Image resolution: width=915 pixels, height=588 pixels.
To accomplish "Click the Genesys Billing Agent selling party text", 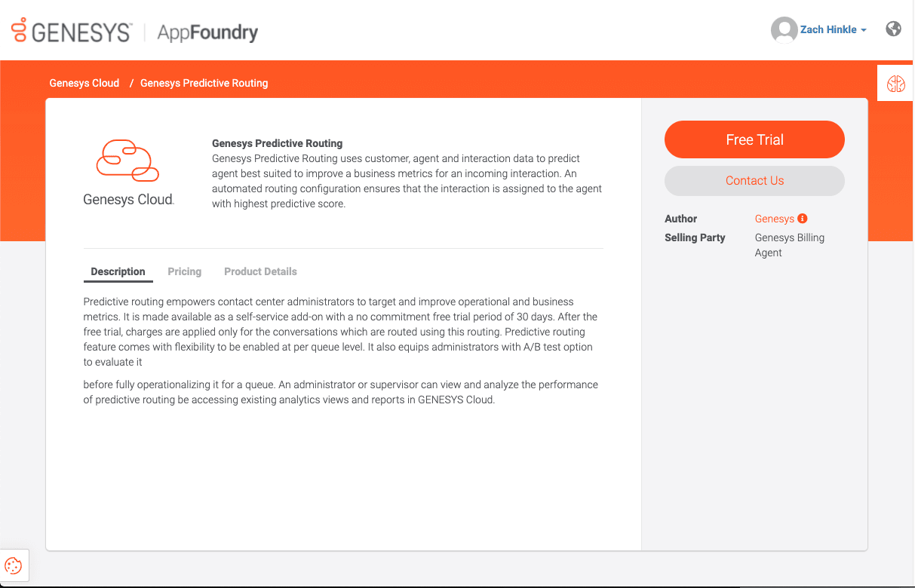I will coord(789,245).
